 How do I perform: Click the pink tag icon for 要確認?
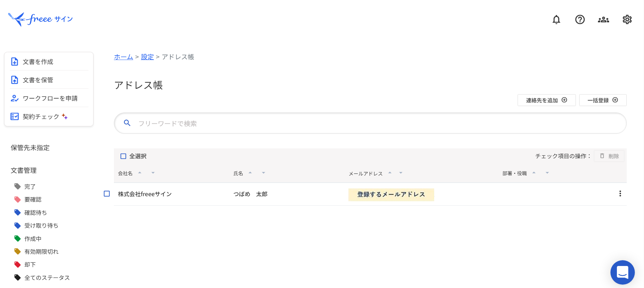(x=18, y=199)
